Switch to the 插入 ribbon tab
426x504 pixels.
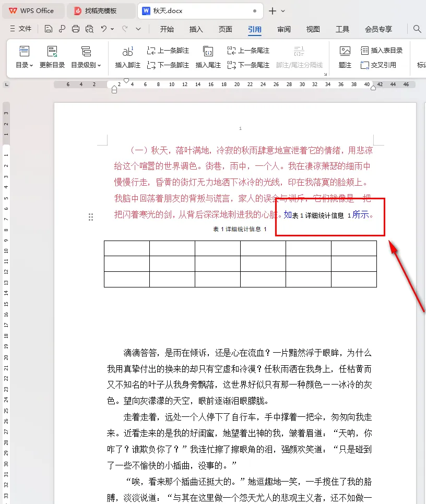click(196, 29)
